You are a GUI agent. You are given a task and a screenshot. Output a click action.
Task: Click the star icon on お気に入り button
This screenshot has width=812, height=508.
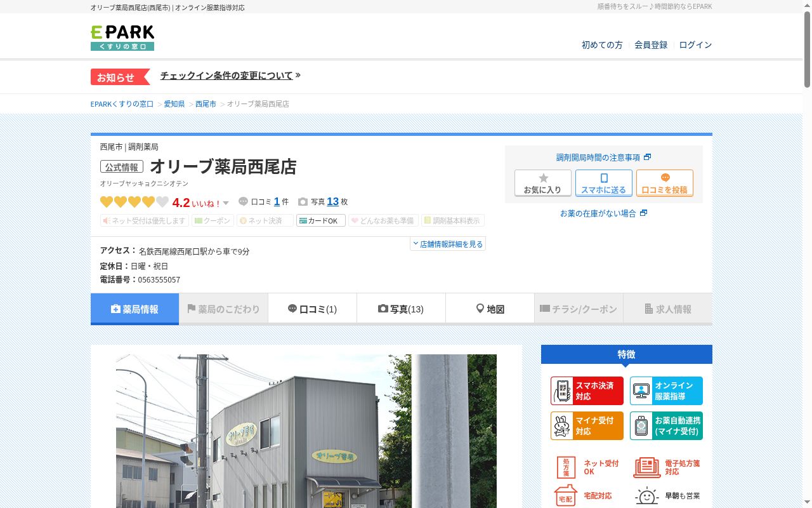coord(543,178)
